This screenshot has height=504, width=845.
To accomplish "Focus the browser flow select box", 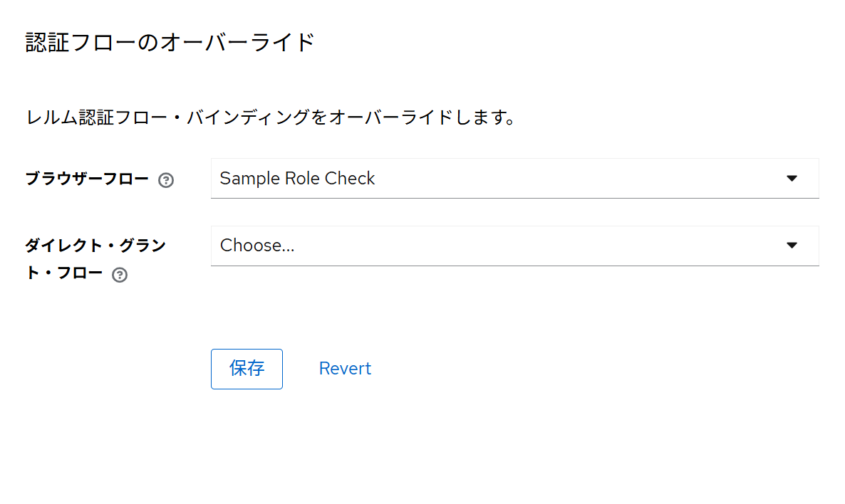I will coord(499,178).
